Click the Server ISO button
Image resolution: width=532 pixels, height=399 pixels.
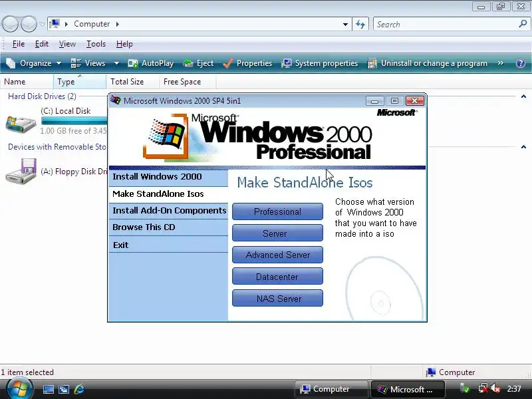[x=277, y=233]
